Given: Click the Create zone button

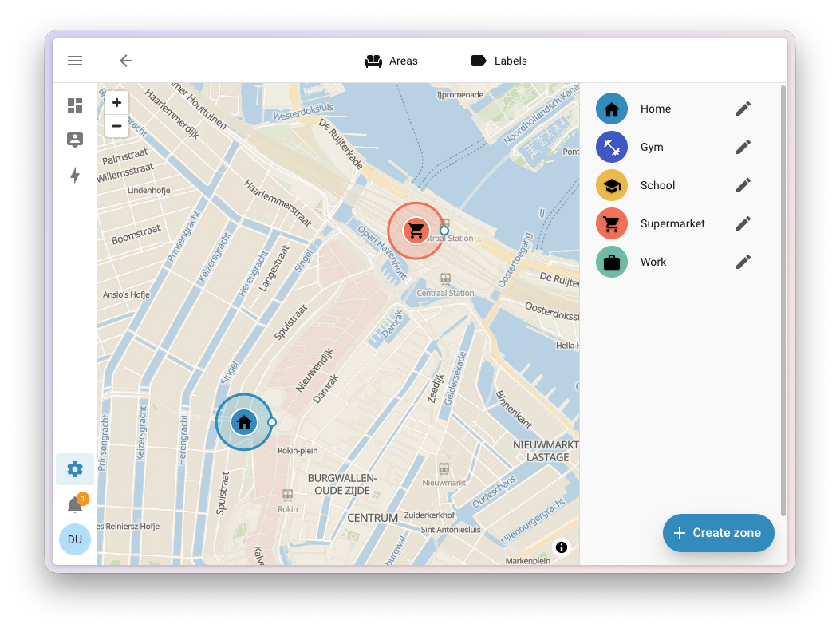Looking at the screenshot, I should (719, 533).
